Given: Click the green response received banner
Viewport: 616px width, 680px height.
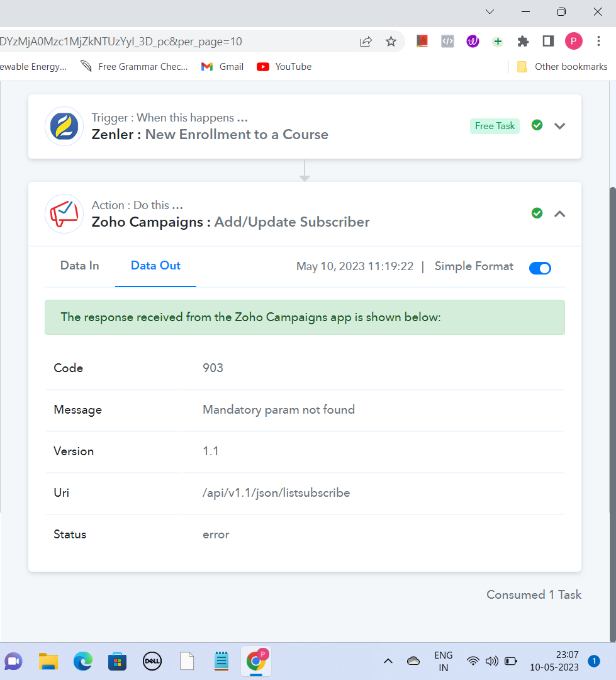Looking at the screenshot, I should pos(305,317).
